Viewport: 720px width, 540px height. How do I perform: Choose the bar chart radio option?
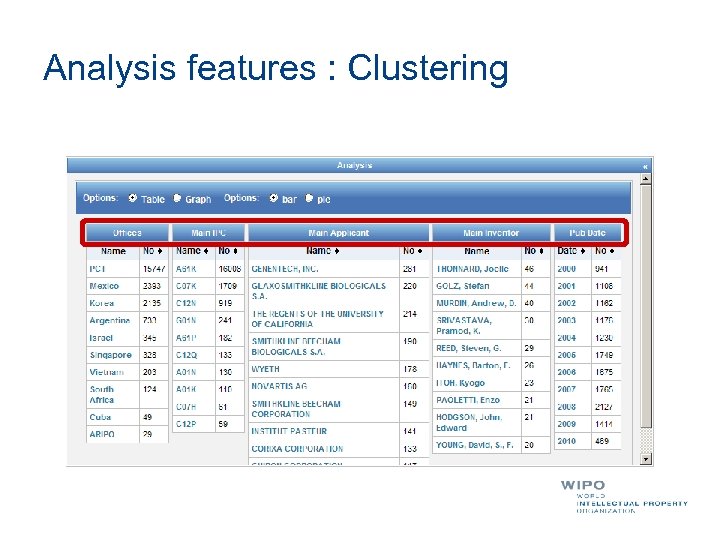pyautogui.click(x=274, y=198)
